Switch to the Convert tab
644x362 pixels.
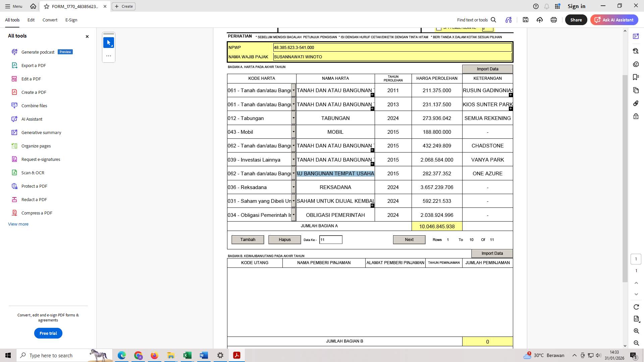click(50, 20)
